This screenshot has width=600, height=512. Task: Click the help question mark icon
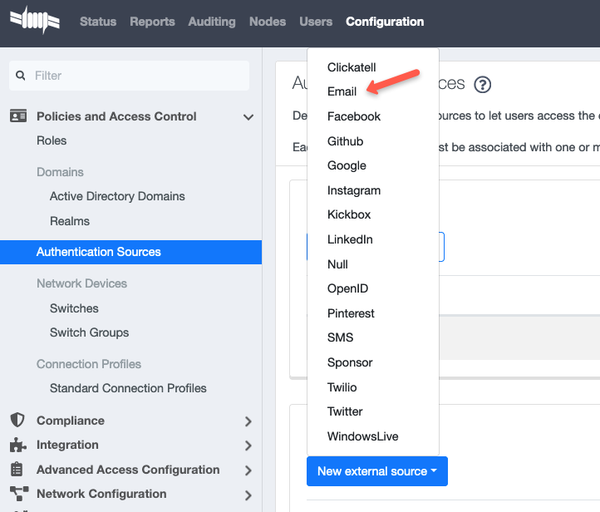pos(483,85)
